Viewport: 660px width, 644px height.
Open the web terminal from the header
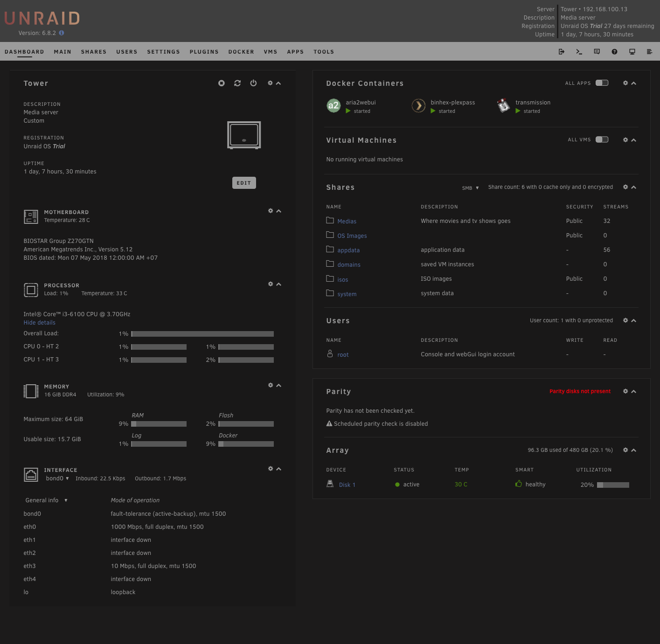click(x=579, y=51)
